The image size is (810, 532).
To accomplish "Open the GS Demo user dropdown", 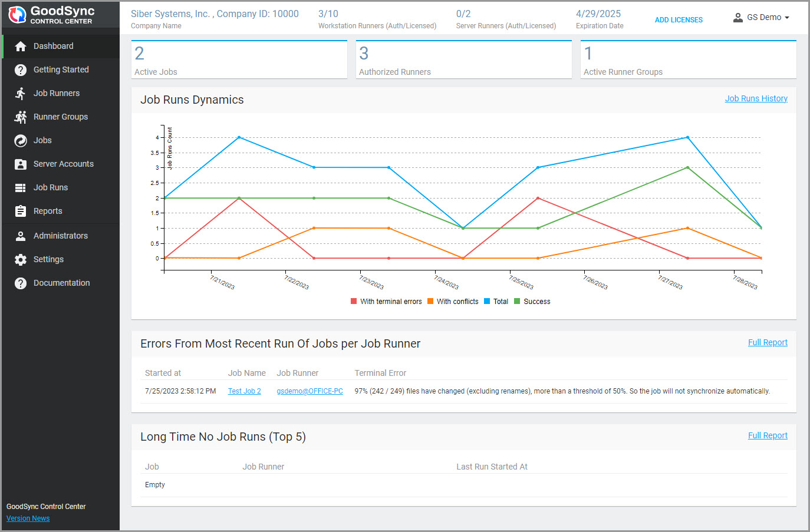I will (x=761, y=18).
